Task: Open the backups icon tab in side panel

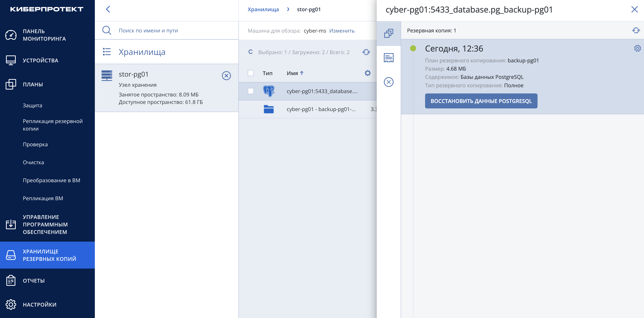Action: coord(389,33)
